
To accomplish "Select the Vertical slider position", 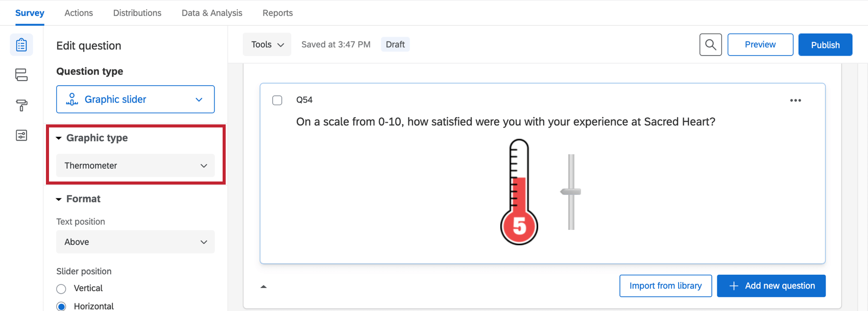I will (x=61, y=288).
